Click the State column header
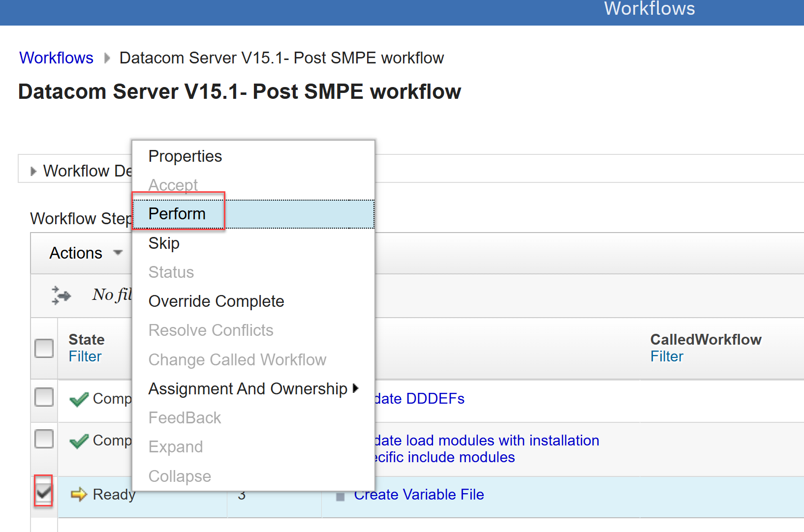 point(87,340)
